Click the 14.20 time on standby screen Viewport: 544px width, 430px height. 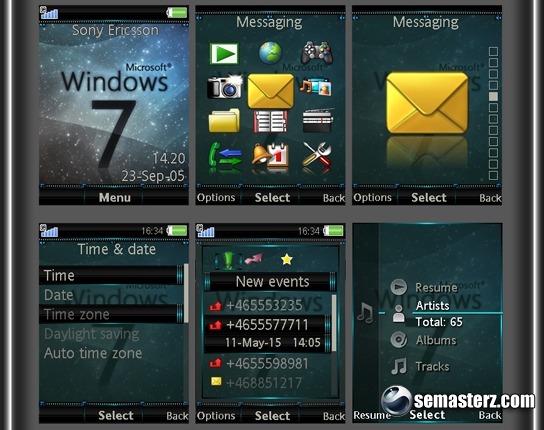pyautogui.click(x=169, y=159)
